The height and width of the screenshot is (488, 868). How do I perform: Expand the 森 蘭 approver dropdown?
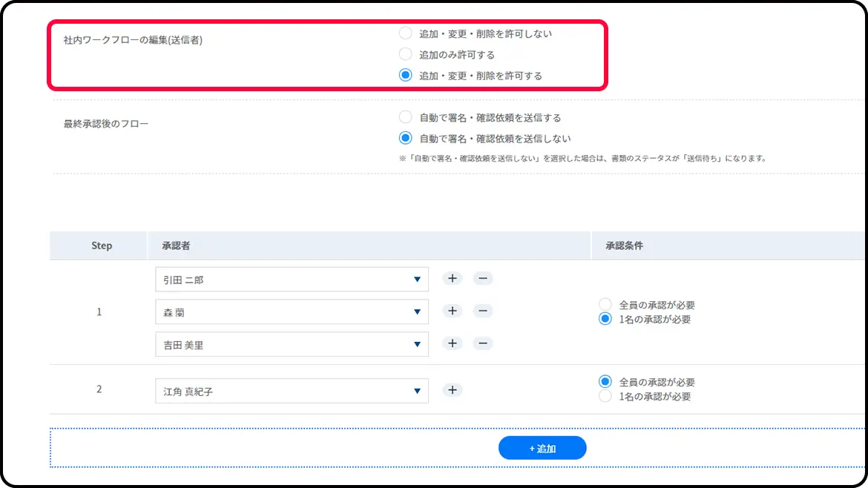click(x=292, y=312)
